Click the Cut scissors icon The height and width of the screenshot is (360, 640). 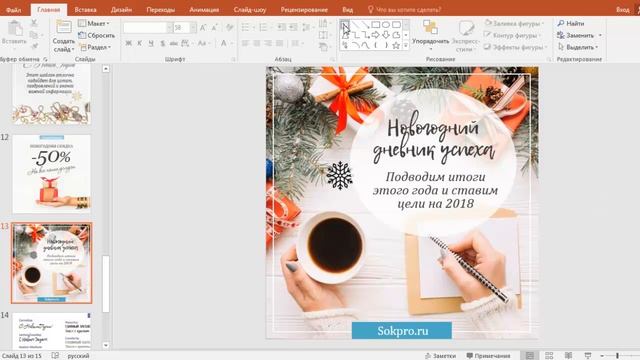coord(34,24)
